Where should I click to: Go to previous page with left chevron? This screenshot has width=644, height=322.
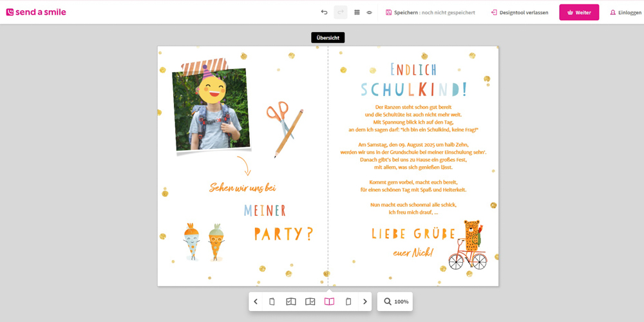pos(256,301)
